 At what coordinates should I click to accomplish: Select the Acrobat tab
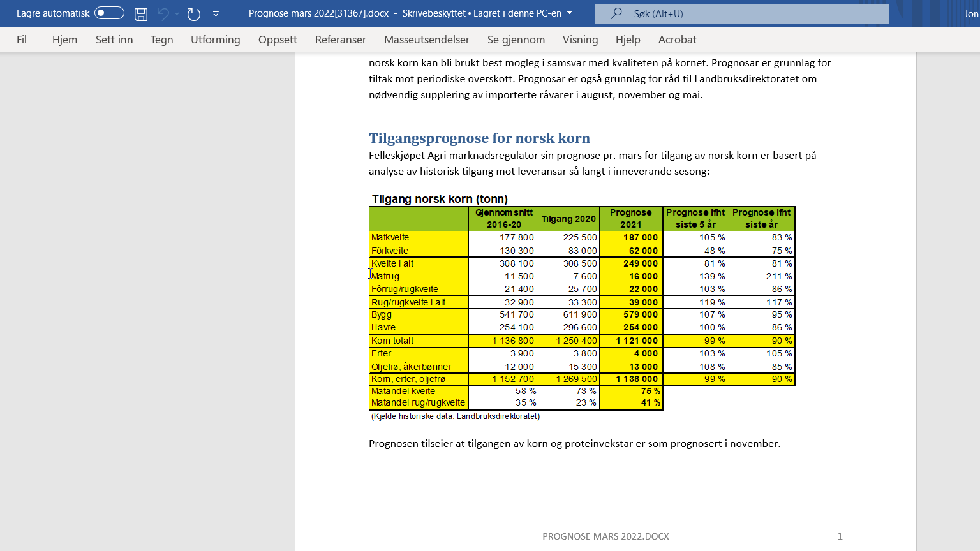(677, 40)
